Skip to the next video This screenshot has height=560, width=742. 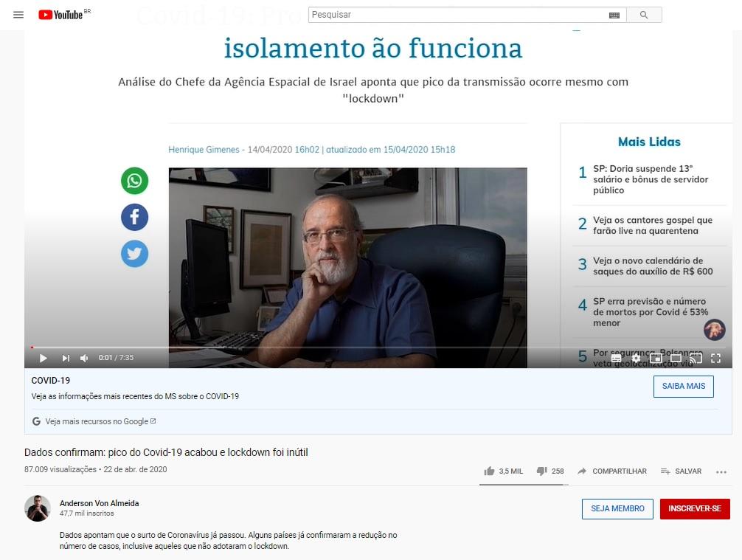click(x=66, y=358)
